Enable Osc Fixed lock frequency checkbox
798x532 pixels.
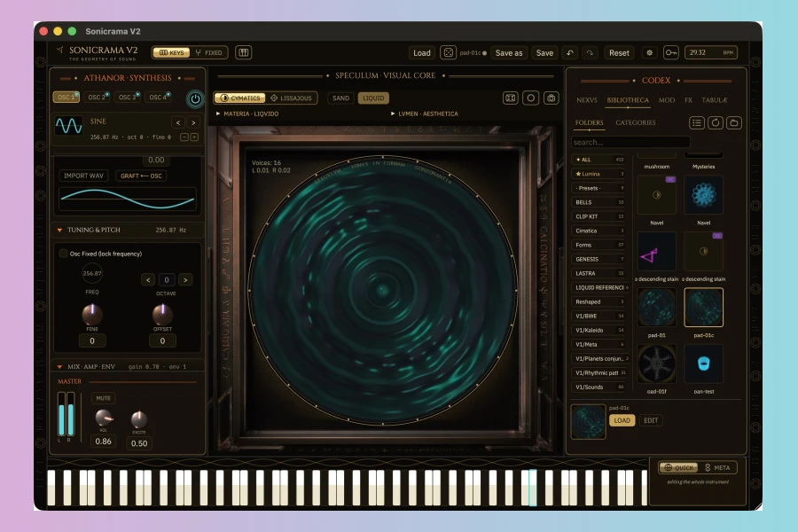(x=63, y=254)
